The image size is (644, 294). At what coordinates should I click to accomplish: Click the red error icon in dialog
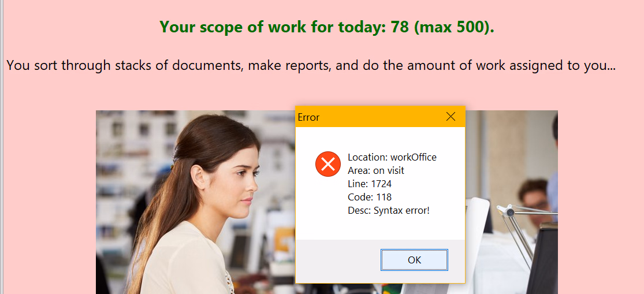pos(327,164)
